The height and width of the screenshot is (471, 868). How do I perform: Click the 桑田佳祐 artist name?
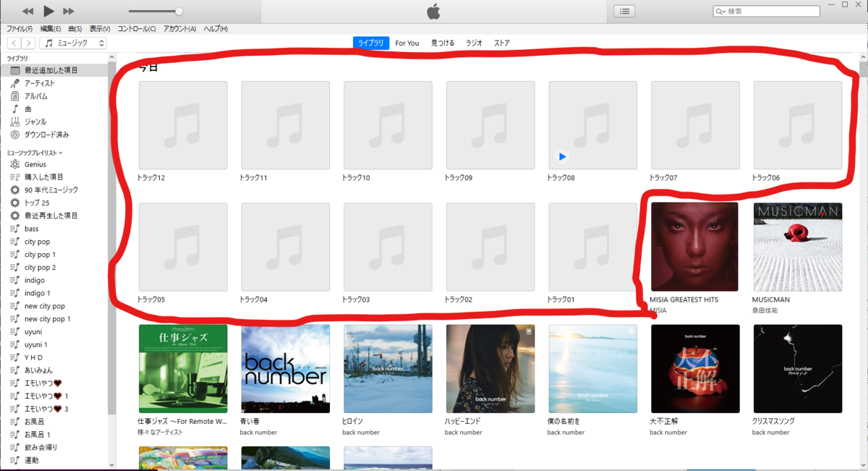click(x=764, y=310)
